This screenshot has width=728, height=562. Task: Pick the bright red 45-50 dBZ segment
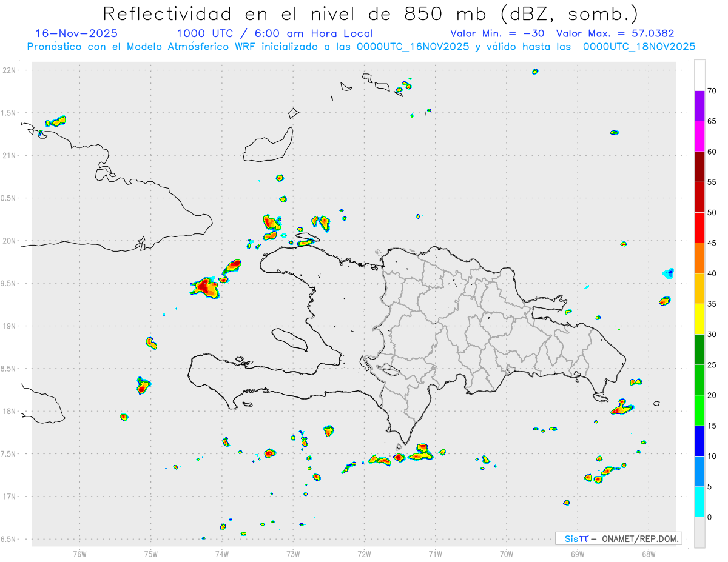pos(699,227)
